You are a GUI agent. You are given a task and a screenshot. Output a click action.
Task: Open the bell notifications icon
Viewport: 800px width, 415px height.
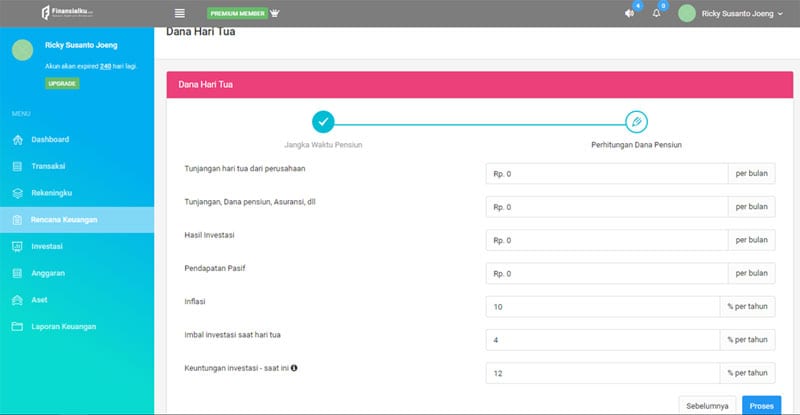point(657,14)
